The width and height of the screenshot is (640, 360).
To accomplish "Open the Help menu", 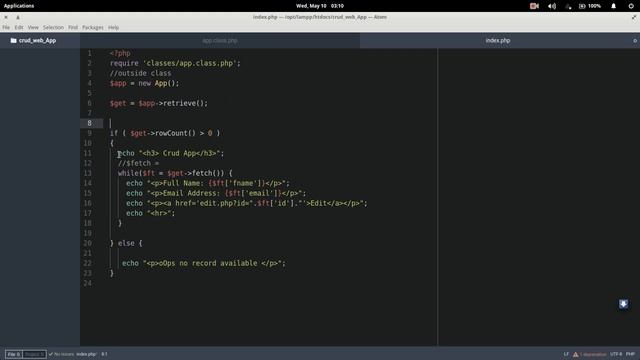I will click(113, 27).
